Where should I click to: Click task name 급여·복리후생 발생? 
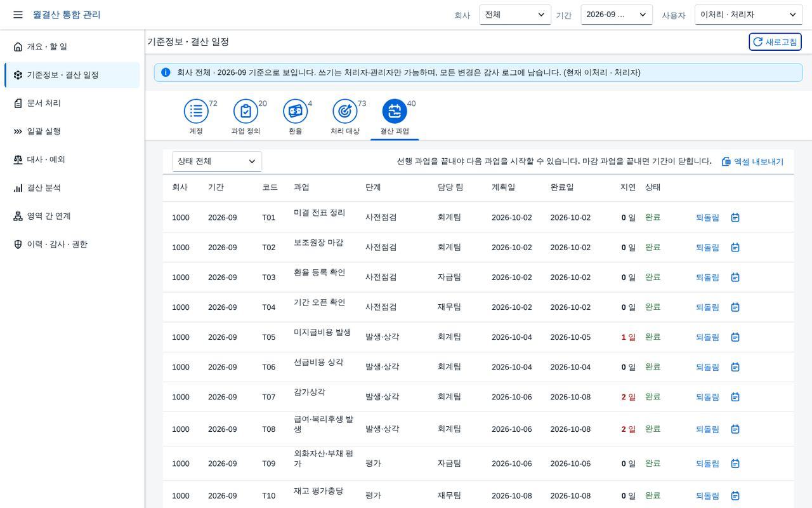point(324,424)
